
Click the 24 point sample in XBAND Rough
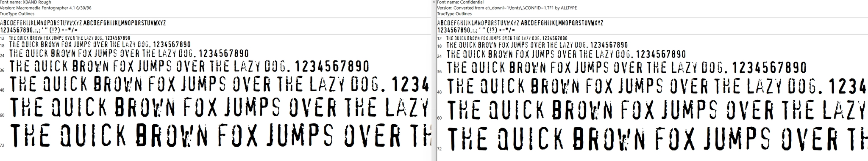coord(129,54)
